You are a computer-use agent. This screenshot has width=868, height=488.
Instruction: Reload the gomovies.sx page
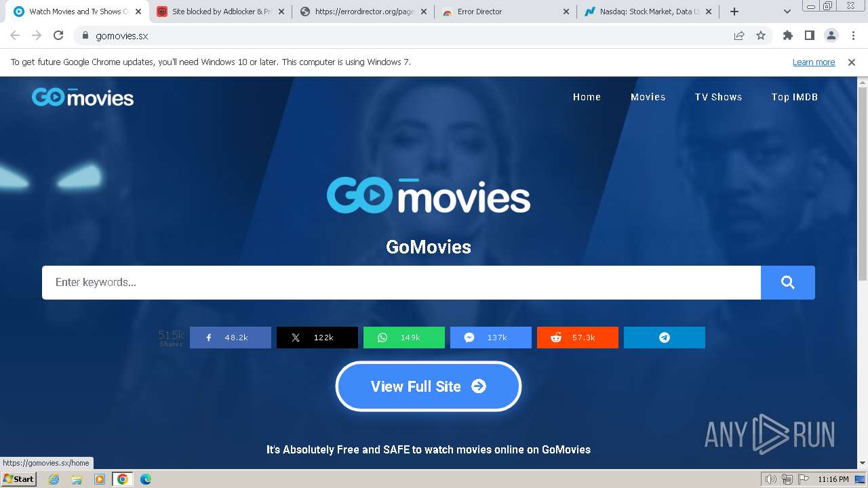tap(58, 35)
